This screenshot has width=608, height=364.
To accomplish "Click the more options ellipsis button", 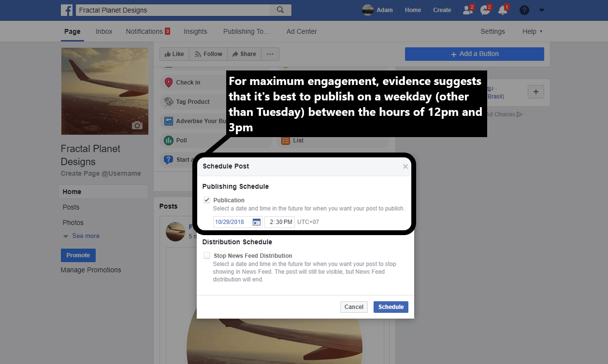I will point(270,54).
